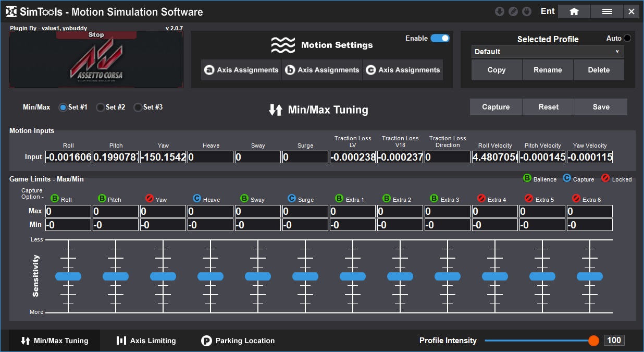Viewport: 644px width, 352px height.
Task: Click the plug icon in title bar
Action: pos(527,11)
